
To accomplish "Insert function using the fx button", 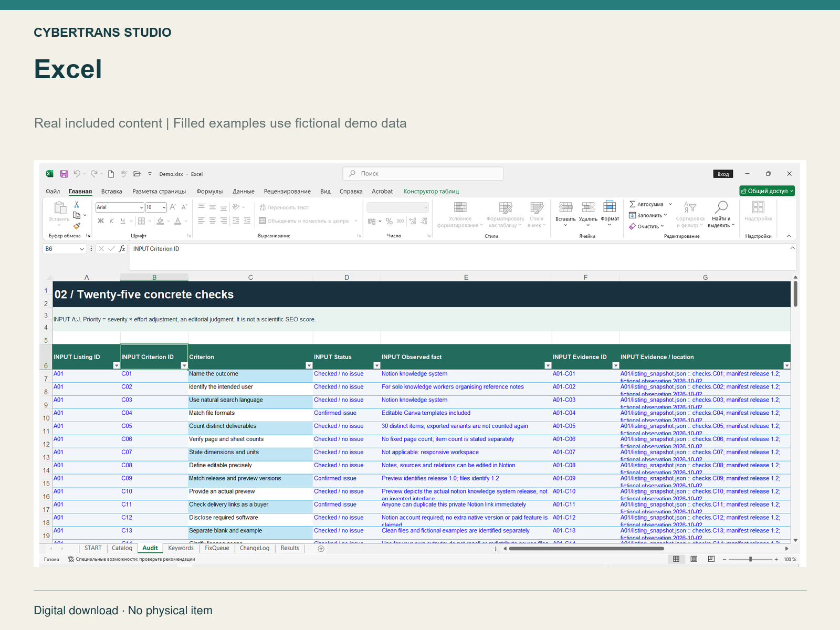I will [x=122, y=249].
